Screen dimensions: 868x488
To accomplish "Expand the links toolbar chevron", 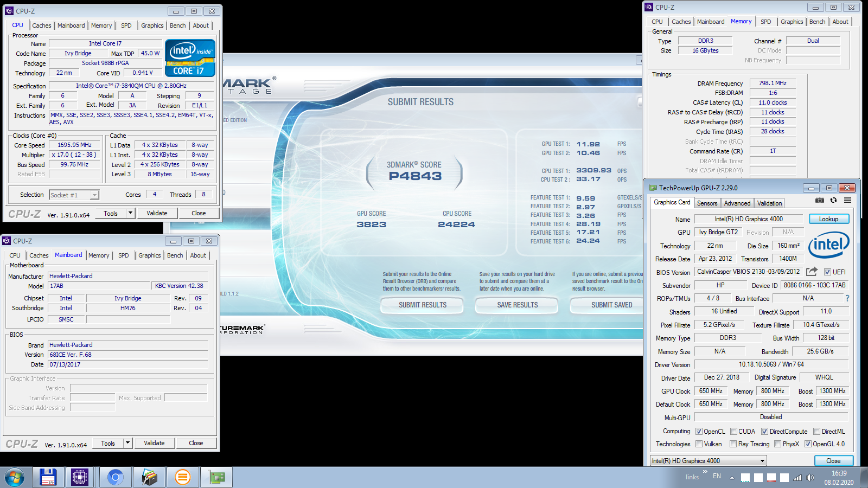I will click(x=705, y=472).
